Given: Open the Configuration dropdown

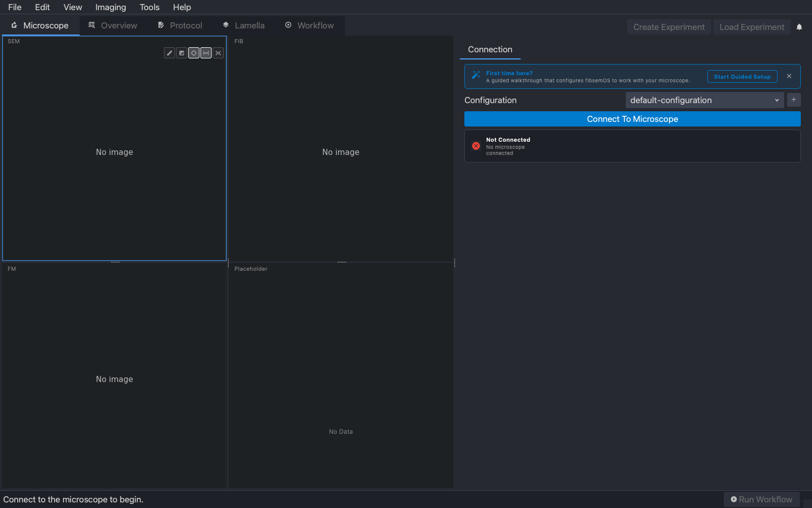Looking at the screenshot, I should (x=704, y=100).
